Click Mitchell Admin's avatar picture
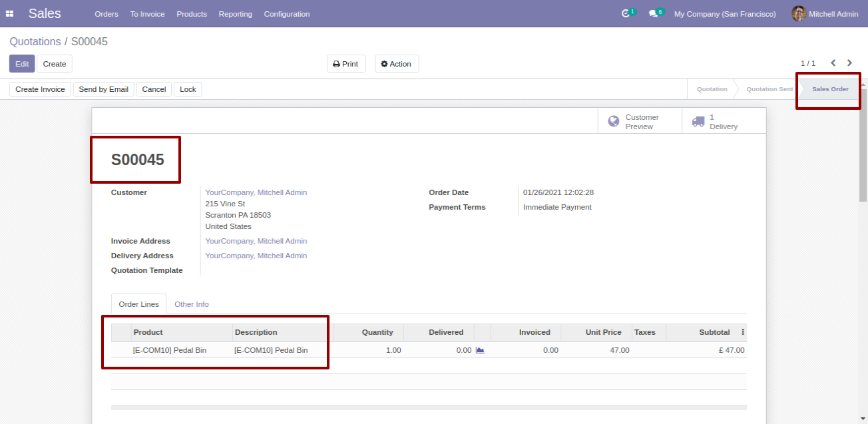The height and width of the screenshot is (424, 868). click(799, 13)
